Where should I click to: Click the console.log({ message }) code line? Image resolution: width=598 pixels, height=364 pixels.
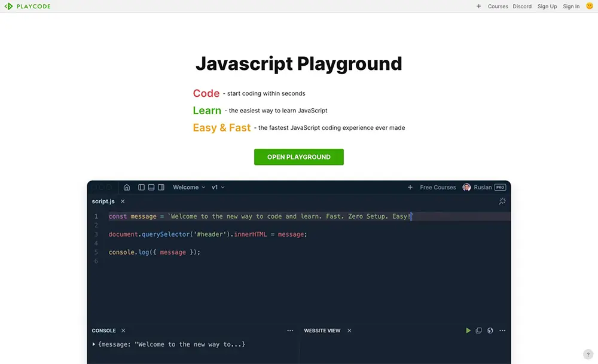pyautogui.click(x=154, y=252)
